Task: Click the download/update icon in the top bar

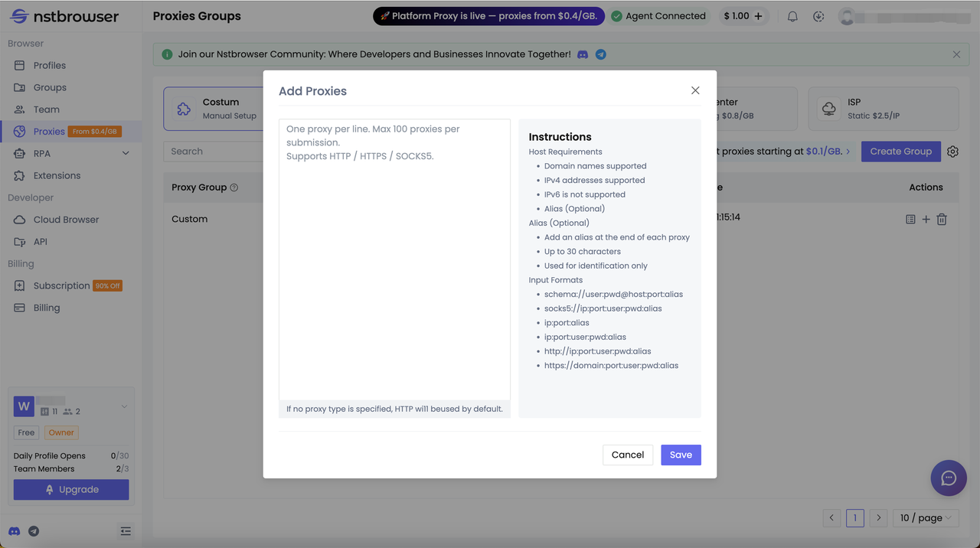Action: (818, 16)
